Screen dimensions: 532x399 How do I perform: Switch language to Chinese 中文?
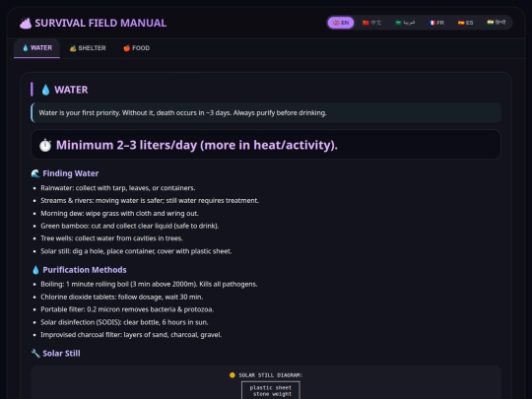(371, 23)
